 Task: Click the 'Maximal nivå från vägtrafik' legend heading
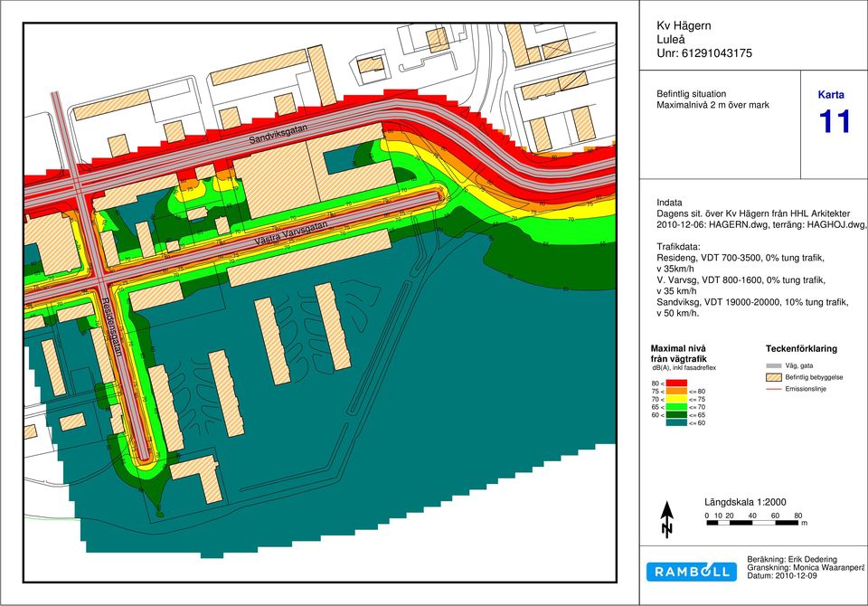pos(678,354)
